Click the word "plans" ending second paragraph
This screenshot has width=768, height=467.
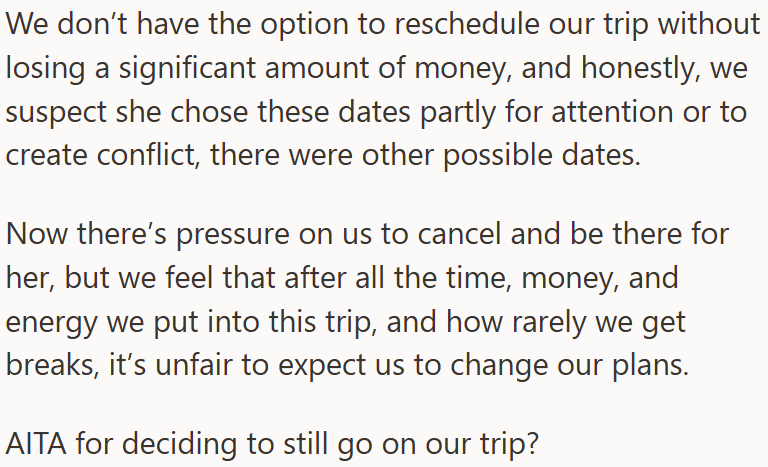650,366
